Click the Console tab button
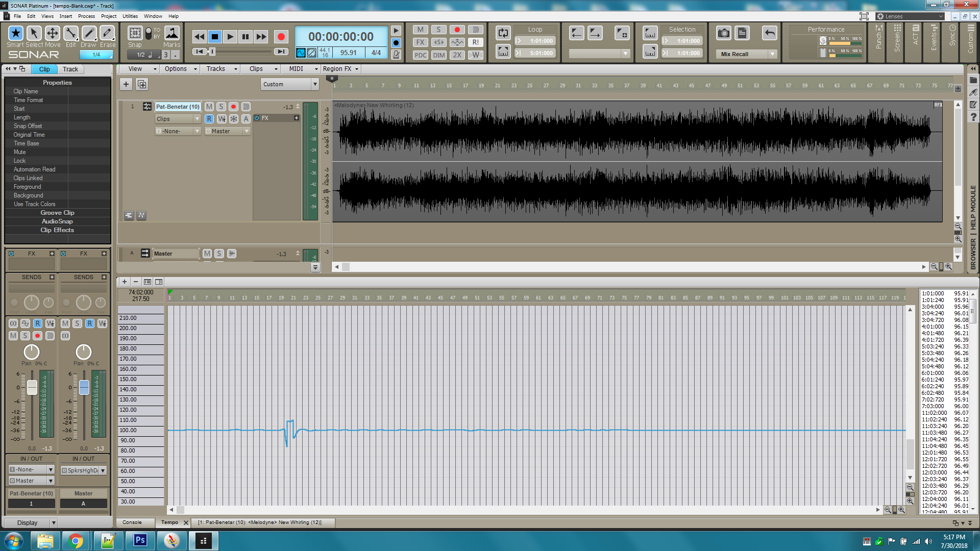The height and width of the screenshot is (551, 980). click(132, 522)
